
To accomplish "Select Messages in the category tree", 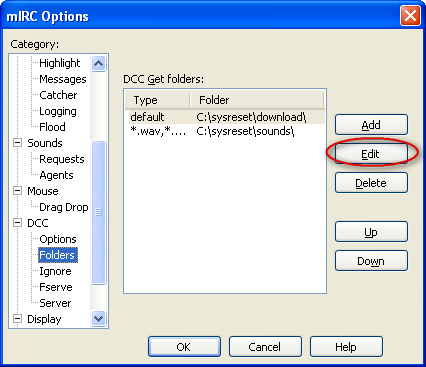I will click(63, 79).
